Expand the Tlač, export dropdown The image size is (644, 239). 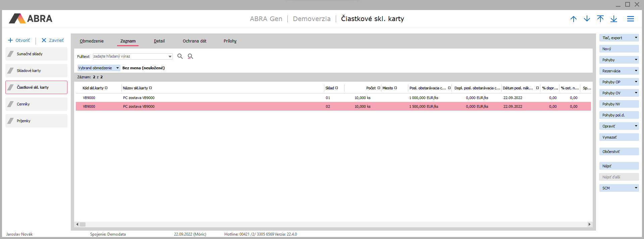pos(636,38)
